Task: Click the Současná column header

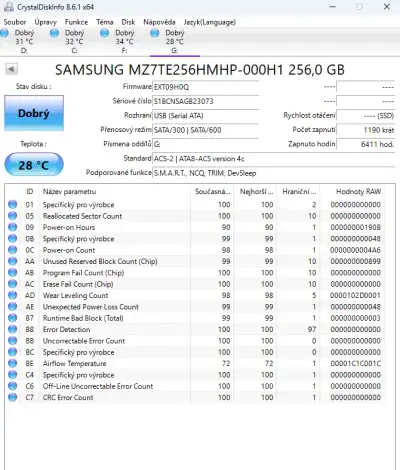Action: (212, 192)
